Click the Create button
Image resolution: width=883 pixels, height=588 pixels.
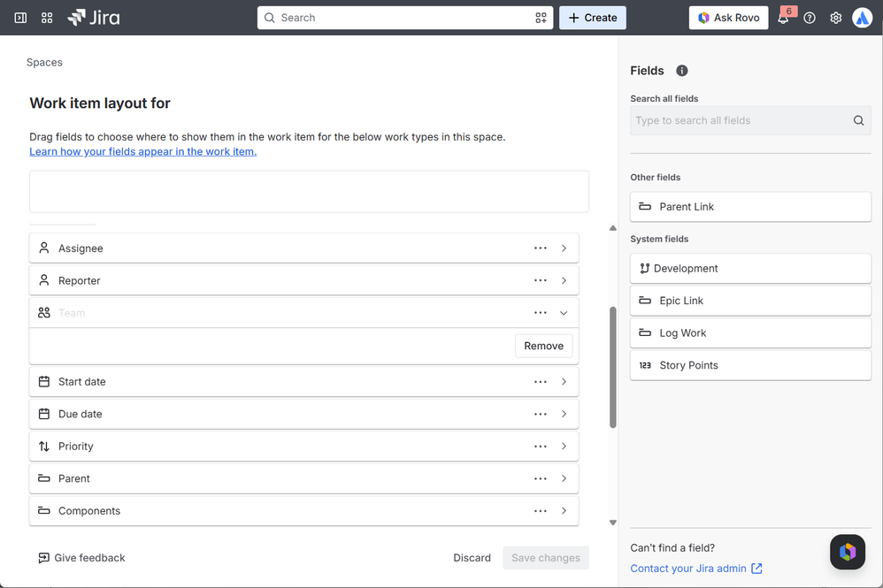point(593,18)
